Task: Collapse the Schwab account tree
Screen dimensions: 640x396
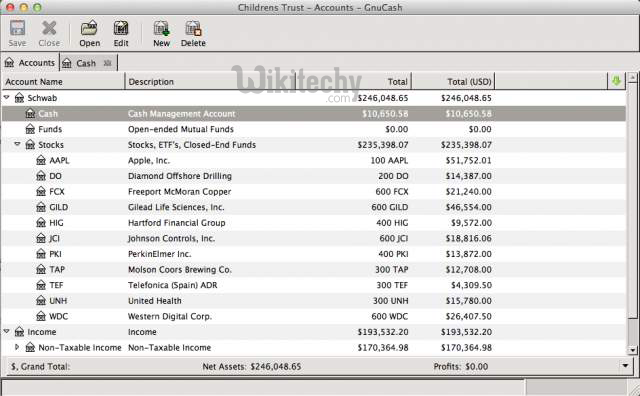Action: tap(7, 97)
